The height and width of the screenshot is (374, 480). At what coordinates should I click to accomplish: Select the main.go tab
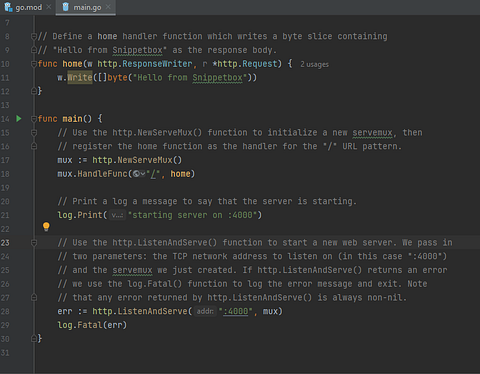pos(86,7)
